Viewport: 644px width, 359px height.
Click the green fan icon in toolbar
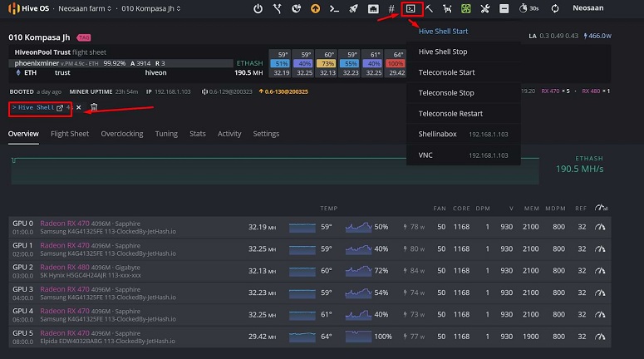tap(465, 9)
